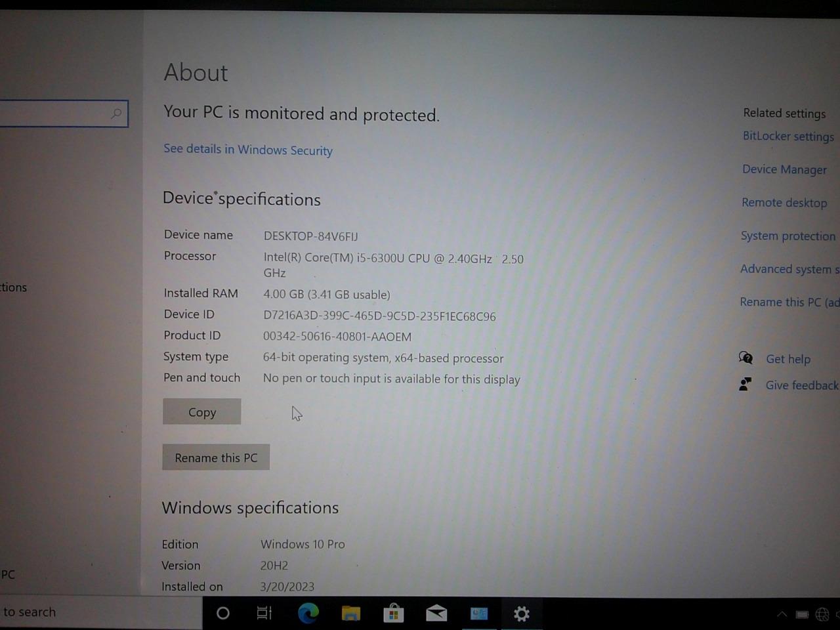840x630 pixels.
Task: Click the Device specifications heading
Action: coord(241,199)
